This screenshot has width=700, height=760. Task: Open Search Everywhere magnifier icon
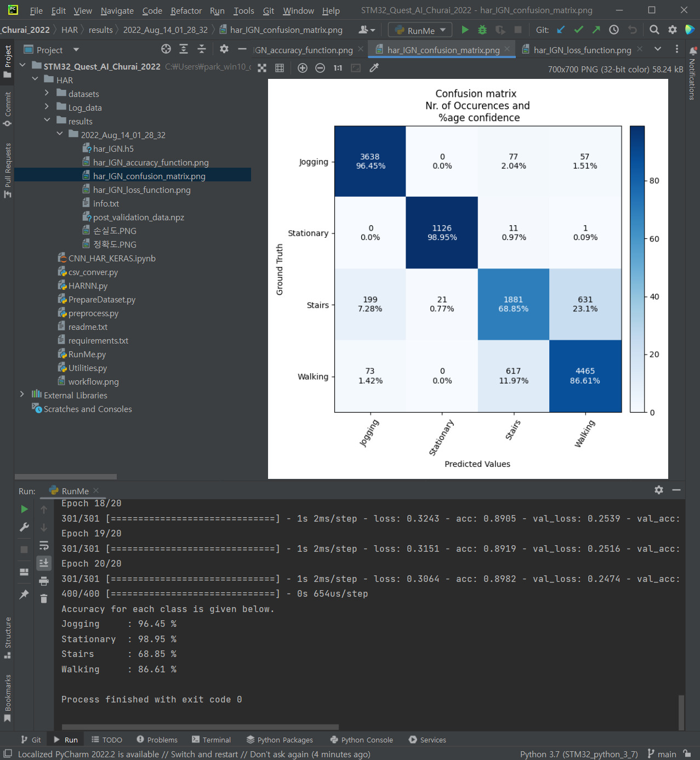click(654, 30)
